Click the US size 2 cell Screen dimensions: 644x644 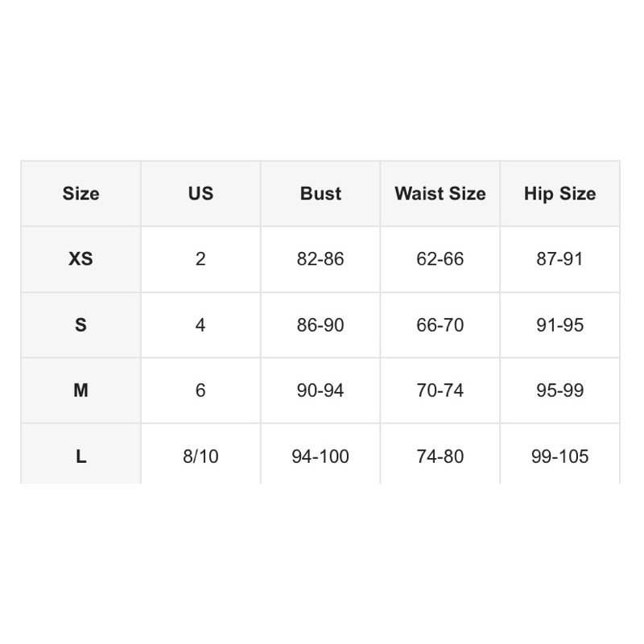tap(200, 259)
